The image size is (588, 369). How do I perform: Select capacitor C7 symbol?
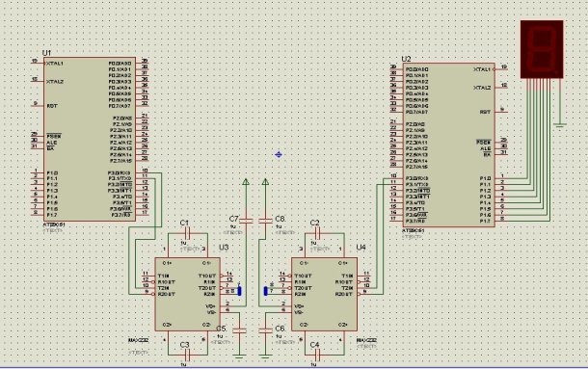click(246, 221)
